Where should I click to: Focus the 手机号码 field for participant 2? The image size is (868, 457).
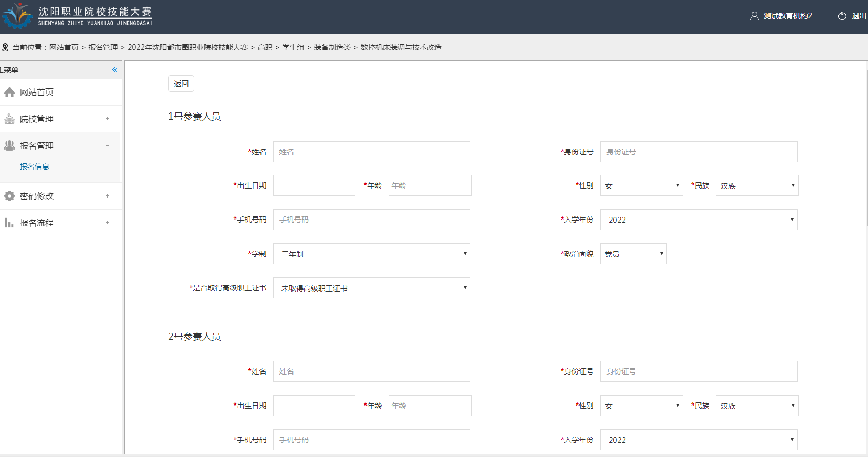click(371, 440)
